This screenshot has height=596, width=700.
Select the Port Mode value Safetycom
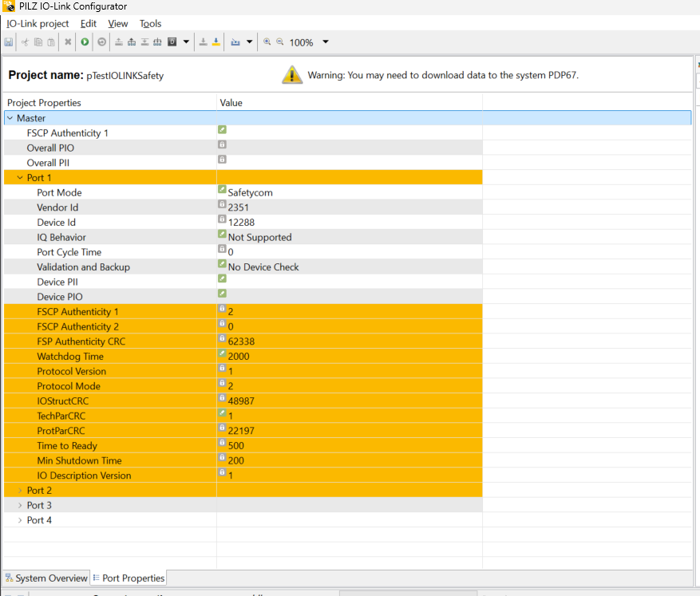[250, 193]
